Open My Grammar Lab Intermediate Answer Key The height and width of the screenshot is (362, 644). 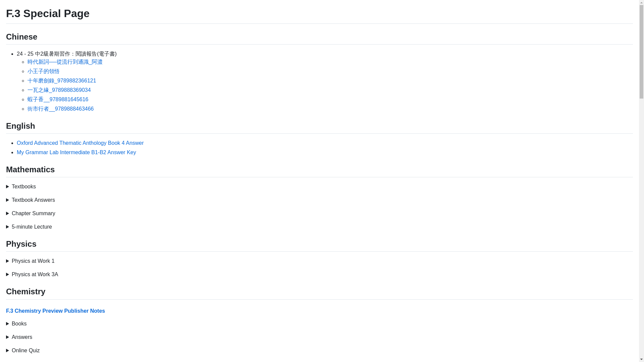click(76, 153)
